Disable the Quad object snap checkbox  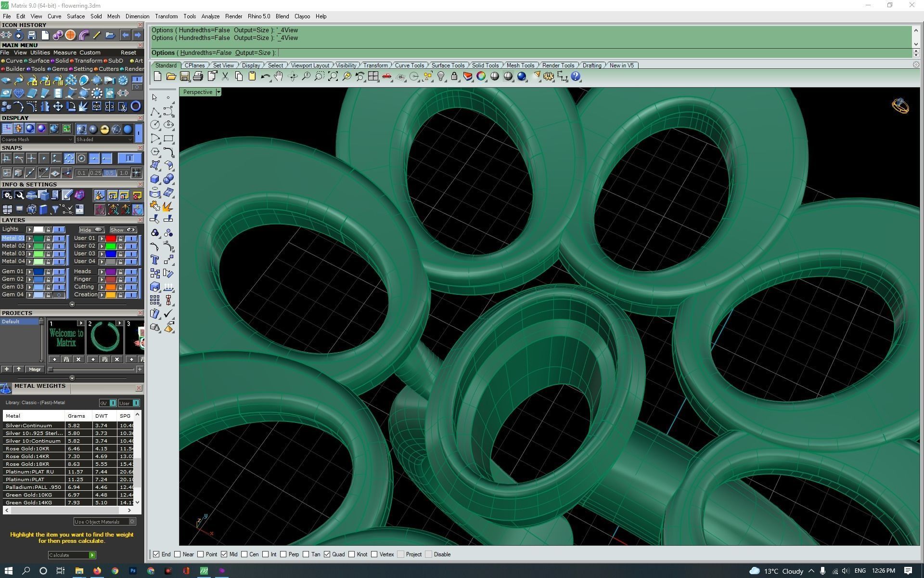[x=327, y=554]
